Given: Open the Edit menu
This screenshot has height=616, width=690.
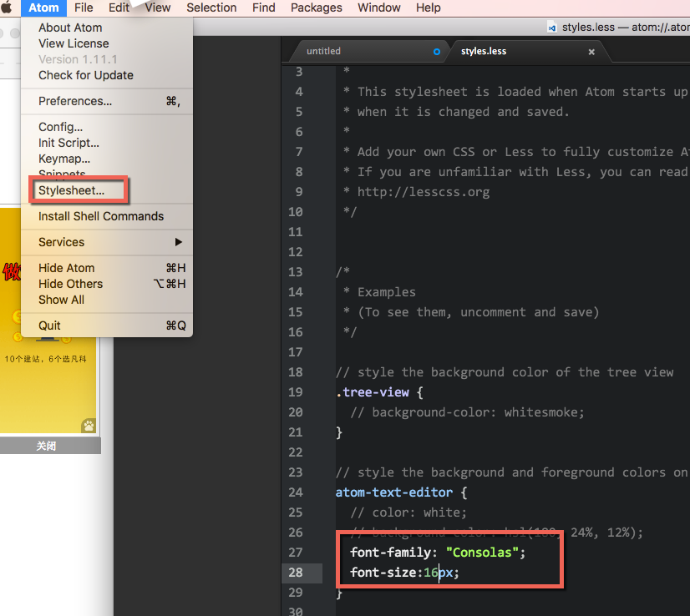Looking at the screenshot, I should (119, 8).
